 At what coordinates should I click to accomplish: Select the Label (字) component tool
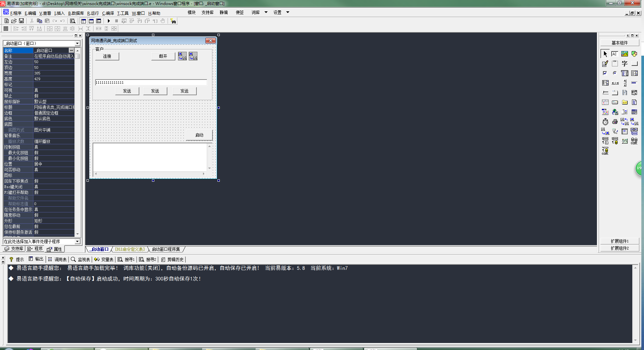click(x=624, y=63)
